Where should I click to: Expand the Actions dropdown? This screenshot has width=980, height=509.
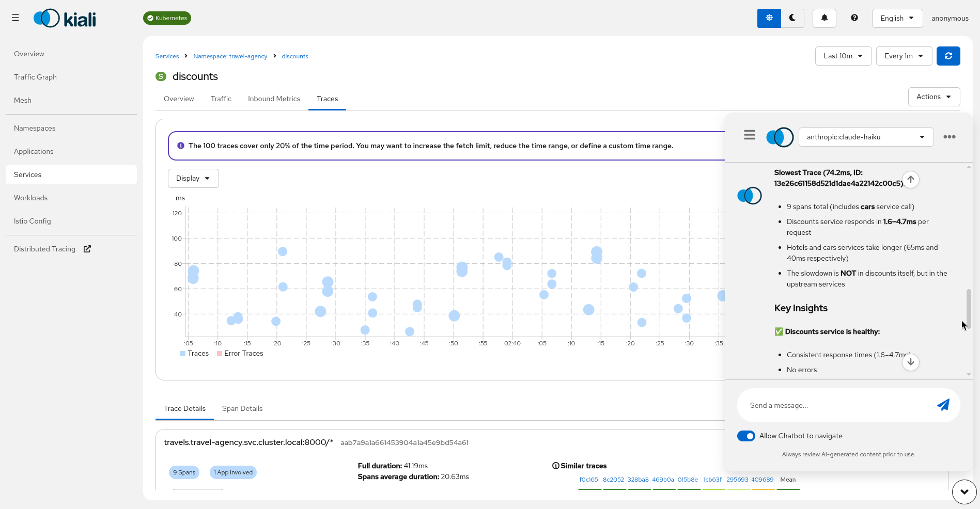(x=934, y=97)
